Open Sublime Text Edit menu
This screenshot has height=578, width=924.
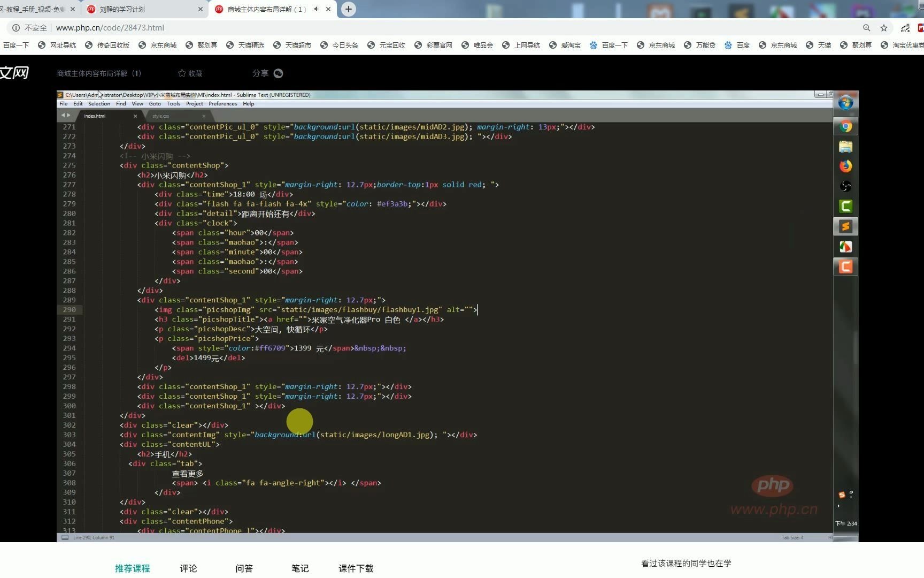(x=78, y=104)
